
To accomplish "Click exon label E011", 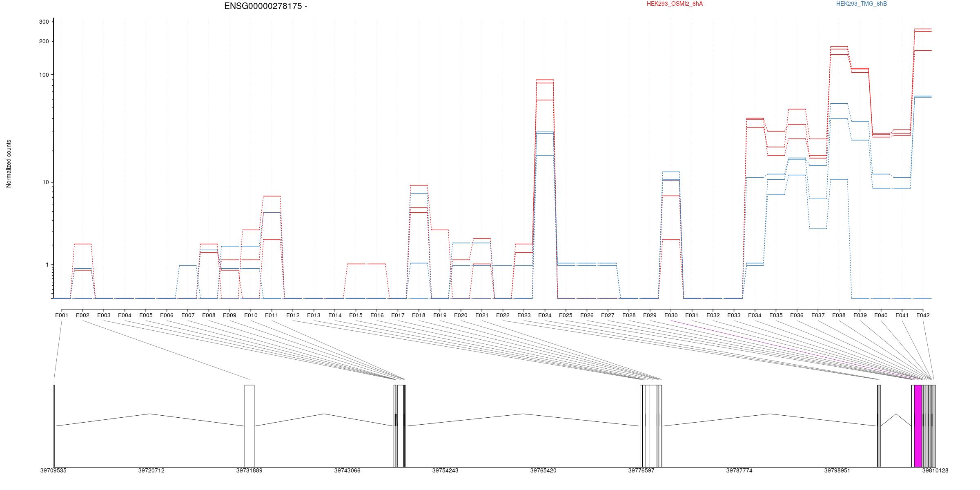I will point(272,315).
